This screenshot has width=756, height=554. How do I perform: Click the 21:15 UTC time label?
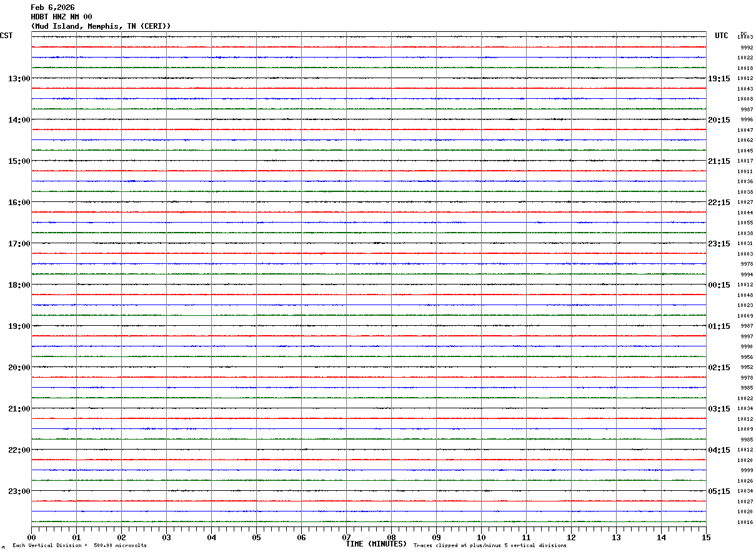point(719,161)
